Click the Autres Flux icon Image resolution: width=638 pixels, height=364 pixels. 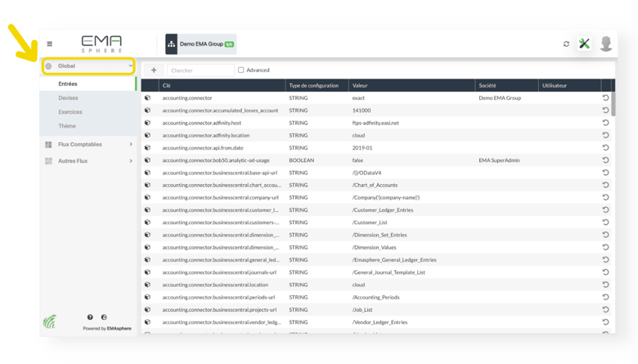tap(48, 161)
